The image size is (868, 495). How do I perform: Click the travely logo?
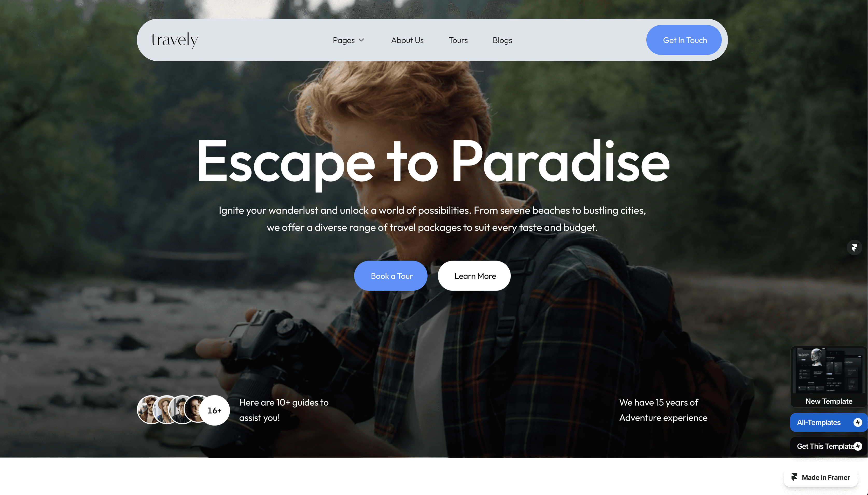coord(174,40)
